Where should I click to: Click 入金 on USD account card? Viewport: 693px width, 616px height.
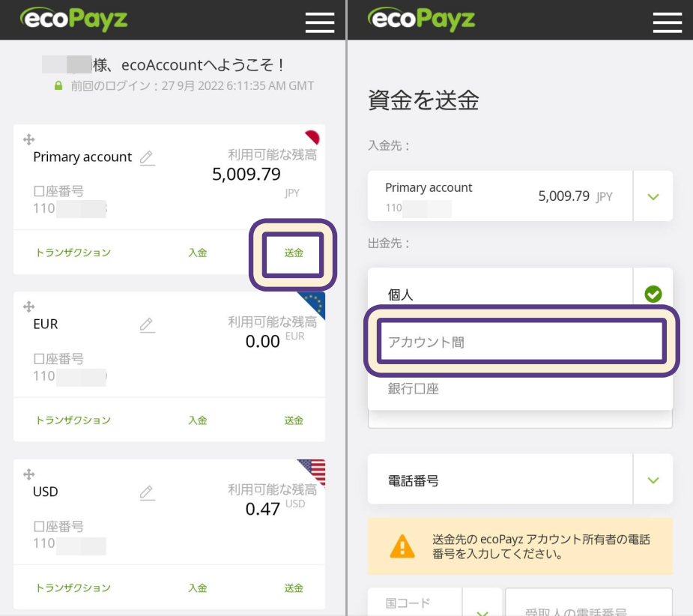click(x=198, y=588)
